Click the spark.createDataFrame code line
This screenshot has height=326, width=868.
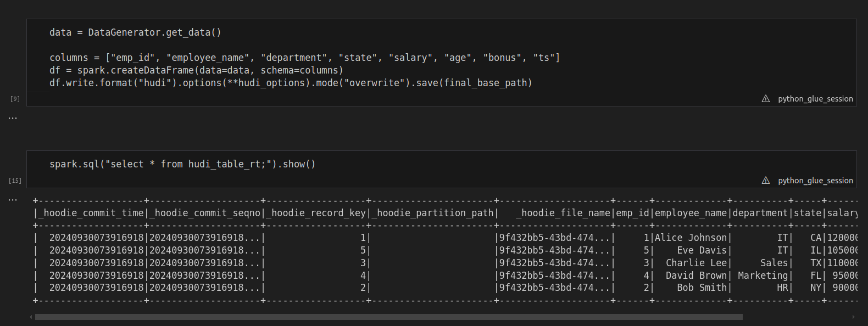tap(196, 70)
